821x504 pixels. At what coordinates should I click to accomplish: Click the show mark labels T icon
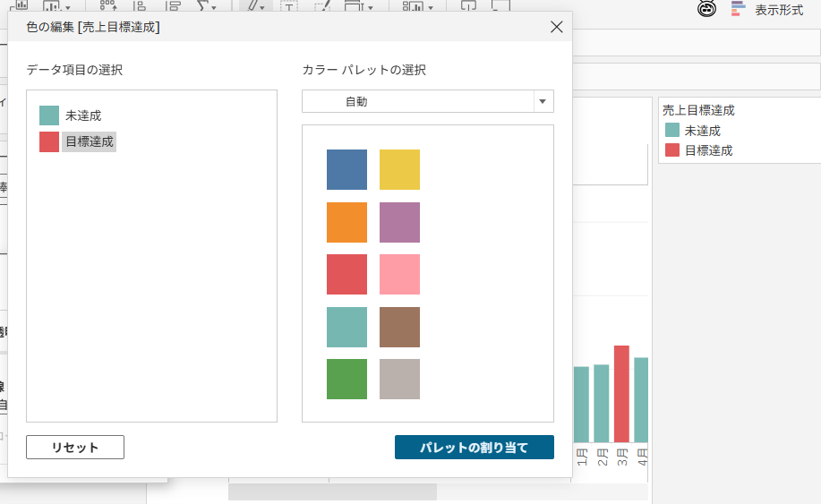pyautogui.click(x=288, y=5)
